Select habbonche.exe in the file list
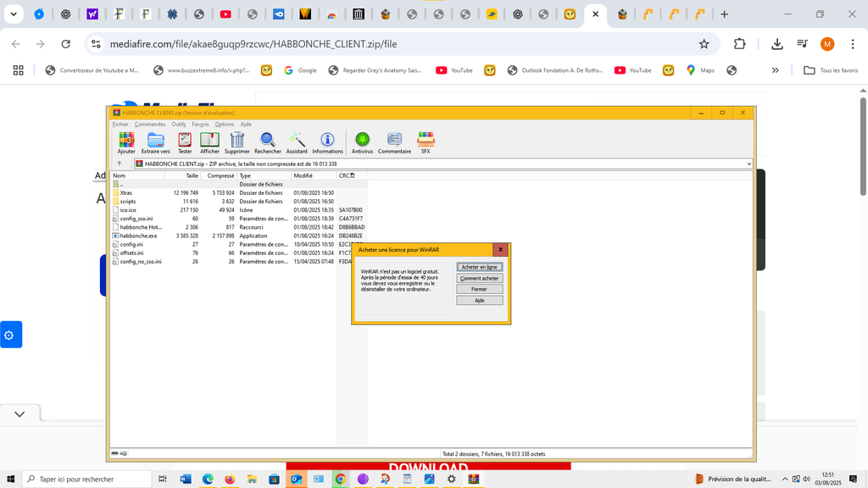 pos(138,236)
